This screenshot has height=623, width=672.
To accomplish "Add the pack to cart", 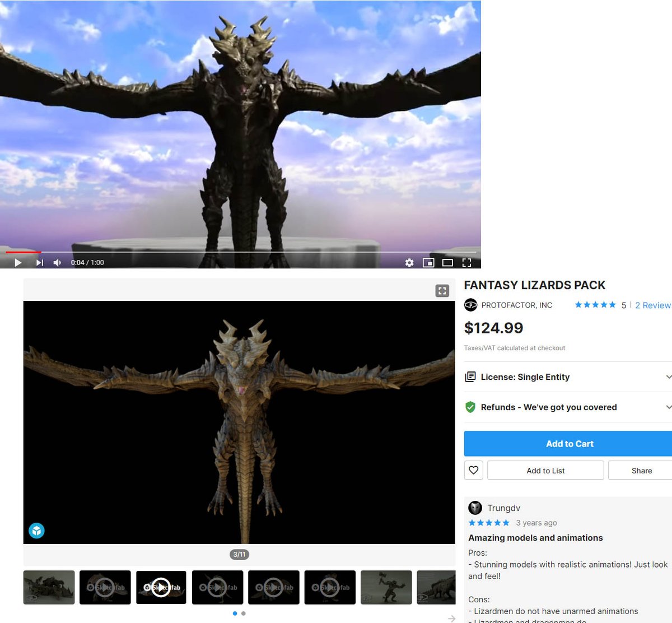I will pos(568,444).
